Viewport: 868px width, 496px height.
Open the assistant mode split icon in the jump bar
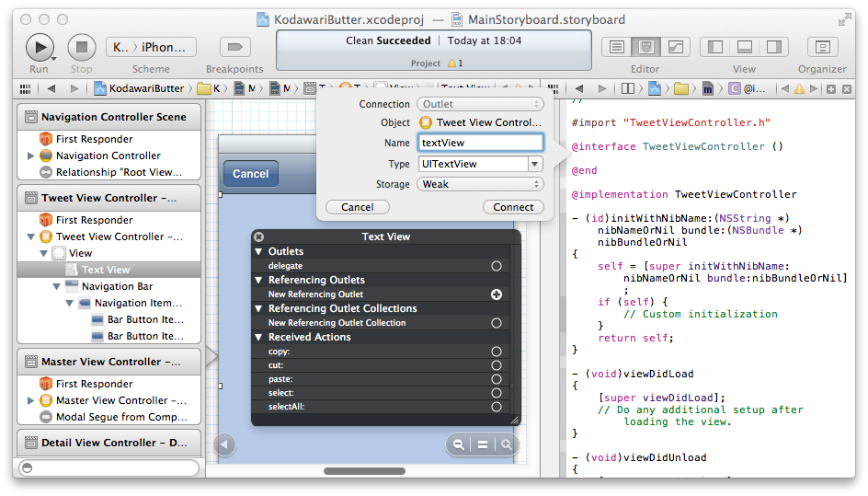628,88
